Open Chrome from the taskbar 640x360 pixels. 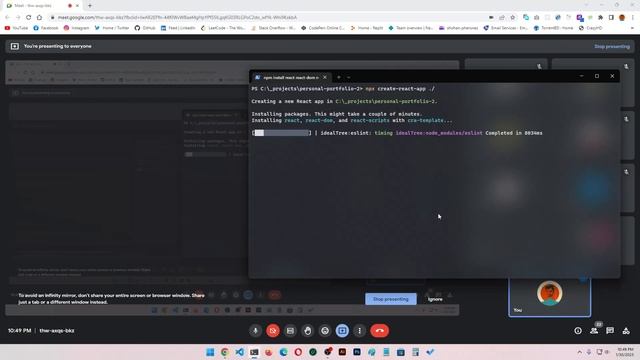click(224, 352)
